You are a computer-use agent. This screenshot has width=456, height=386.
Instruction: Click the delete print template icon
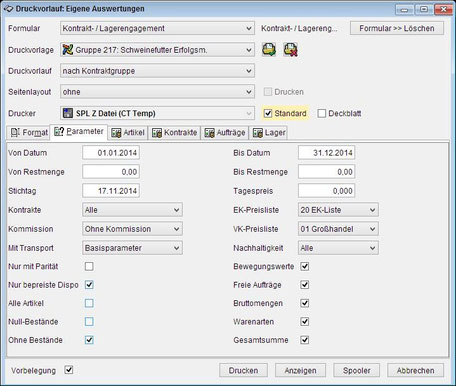point(290,50)
